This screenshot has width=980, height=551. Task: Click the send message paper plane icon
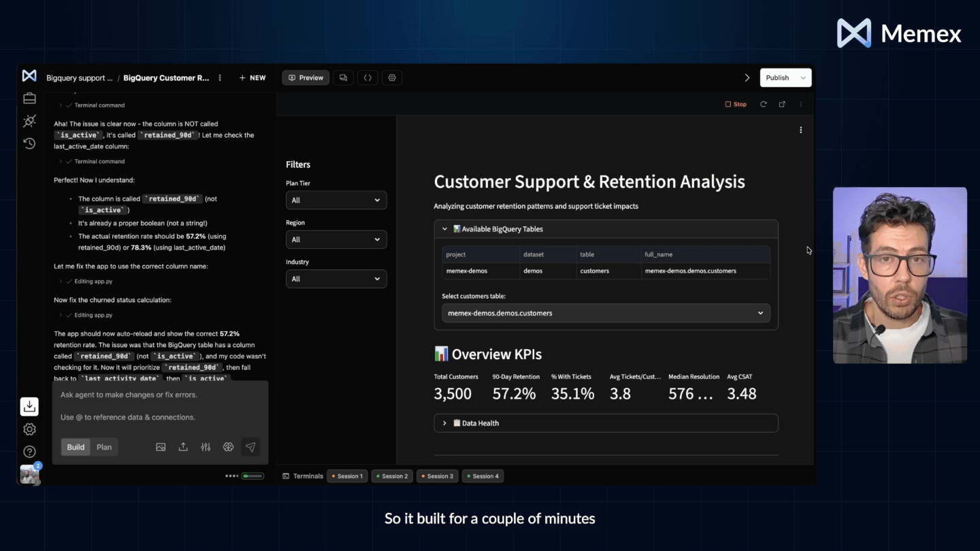[x=250, y=447]
